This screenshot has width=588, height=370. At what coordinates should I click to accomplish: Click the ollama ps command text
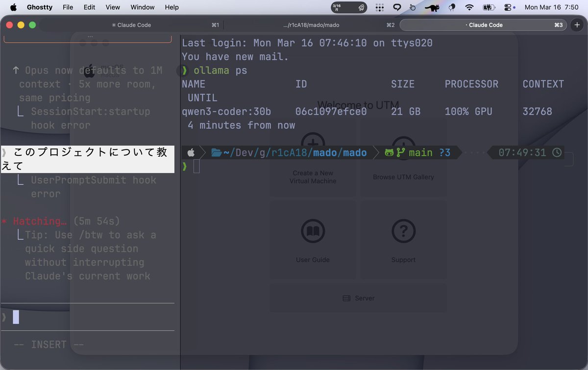(x=220, y=71)
